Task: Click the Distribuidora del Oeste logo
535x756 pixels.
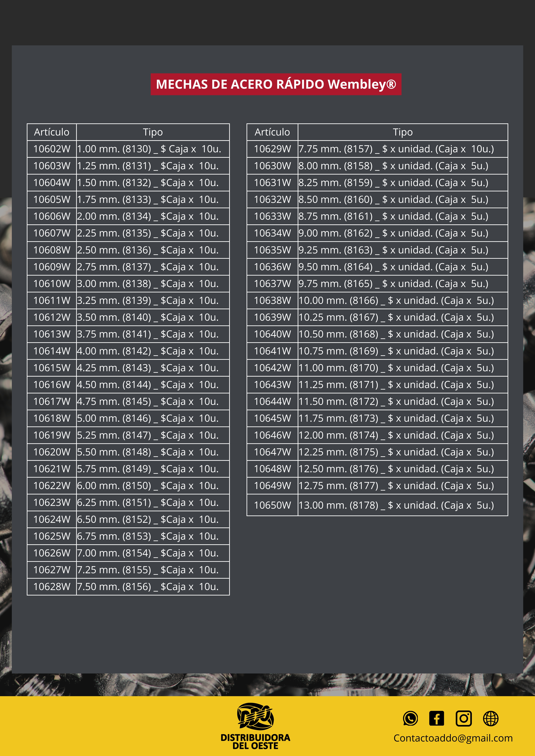Action: click(255, 726)
